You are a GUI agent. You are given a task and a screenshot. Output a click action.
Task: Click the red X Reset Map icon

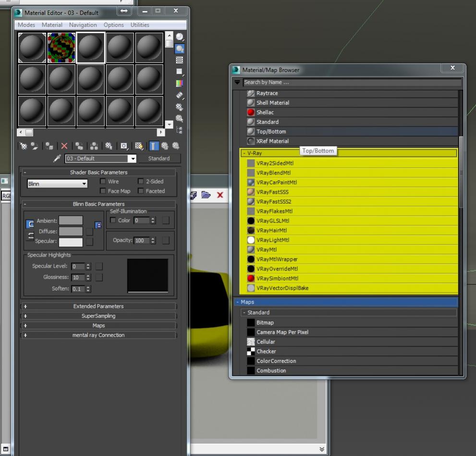64,146
